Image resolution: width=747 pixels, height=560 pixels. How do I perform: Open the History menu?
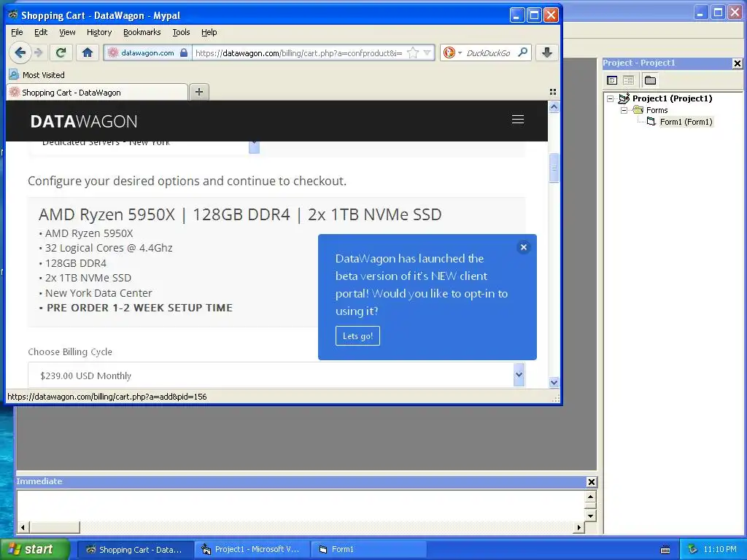pos(99,32)
